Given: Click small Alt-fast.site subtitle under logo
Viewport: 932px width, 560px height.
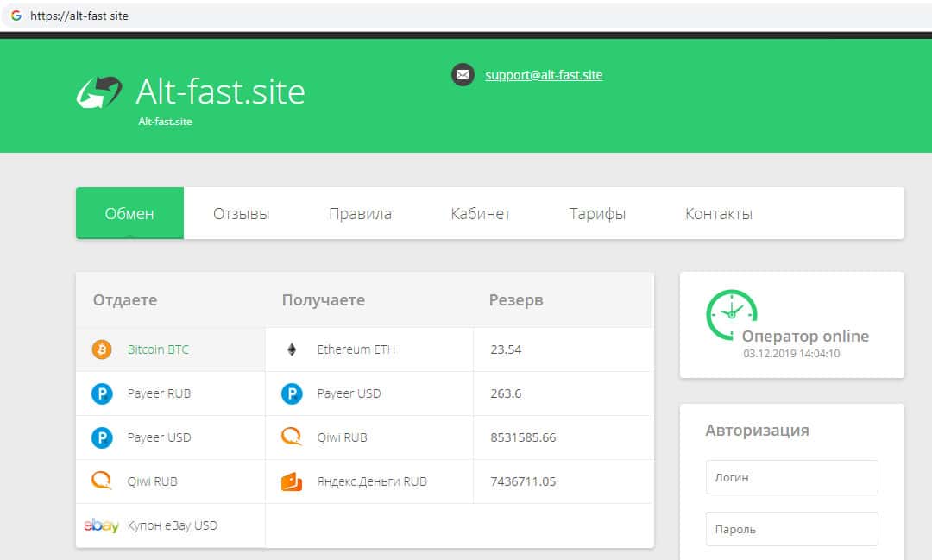Looking at the screenshot, I should (x=165, y=122).
